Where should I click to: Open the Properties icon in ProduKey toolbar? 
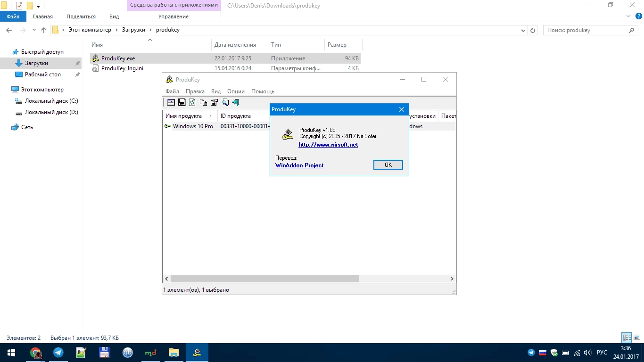coord(214,102)
